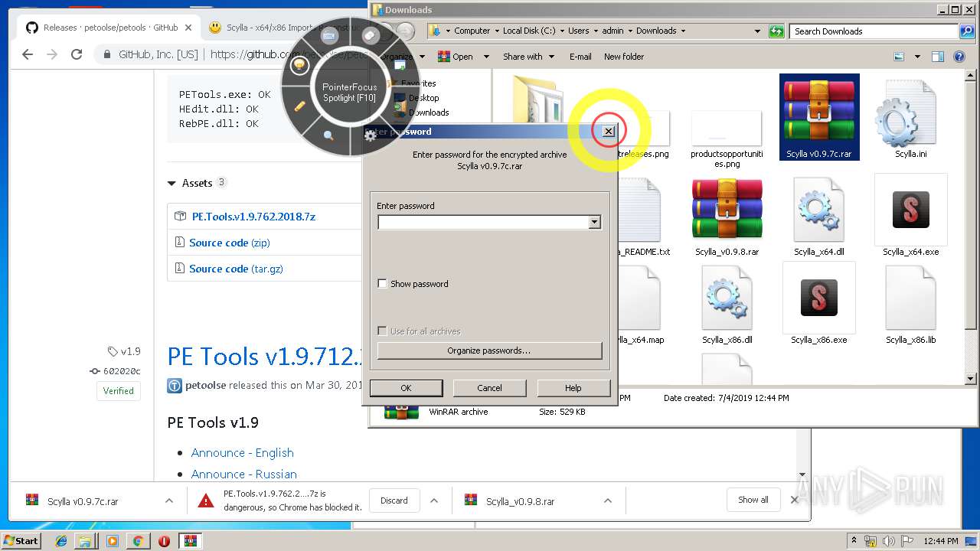Reload the GitHub page in Chrome
The width and height of the screenshot is (980, 551).
click(77, 54)
